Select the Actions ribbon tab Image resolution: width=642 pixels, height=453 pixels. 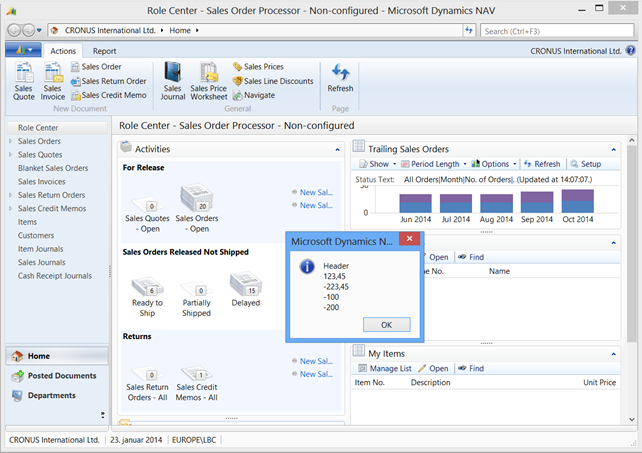tap(62, 50)
